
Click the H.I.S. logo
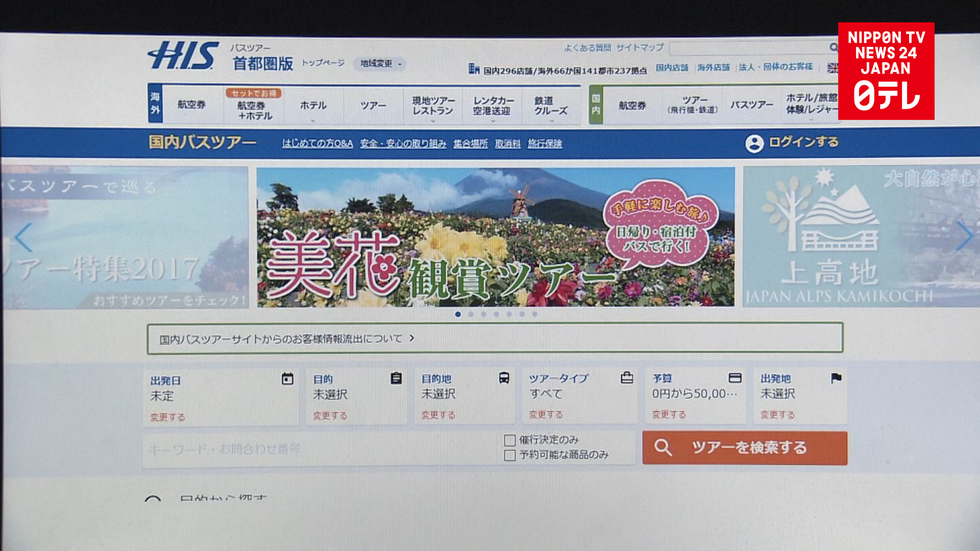tap(183, 56)
